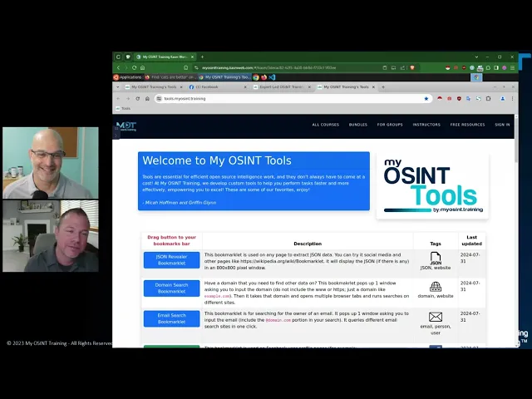Click Brave tab list dropdown chevron

click(476, 57)
